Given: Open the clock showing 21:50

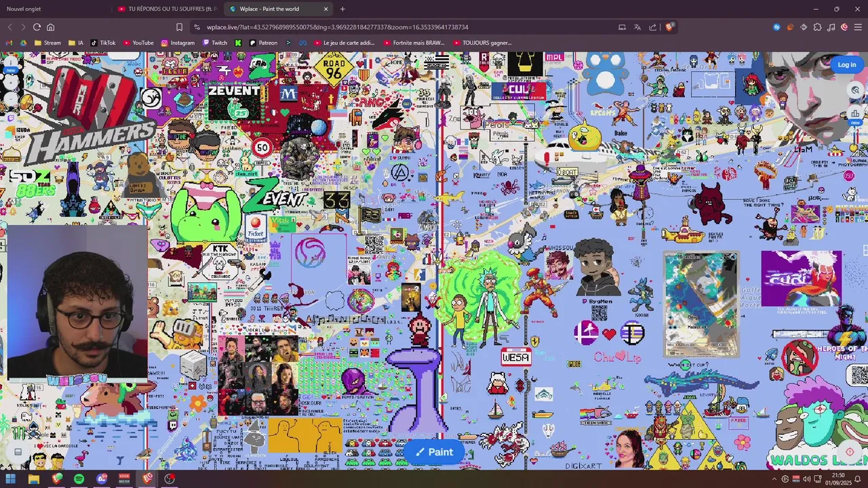Looking at the screenshot, I should tap(838, 479).
